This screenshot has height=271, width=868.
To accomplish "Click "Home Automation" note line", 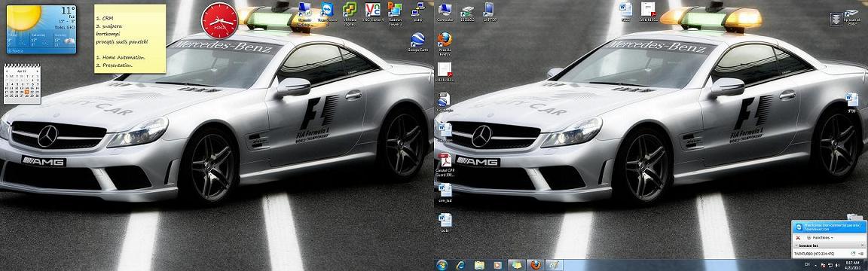I will click(120, 57).
